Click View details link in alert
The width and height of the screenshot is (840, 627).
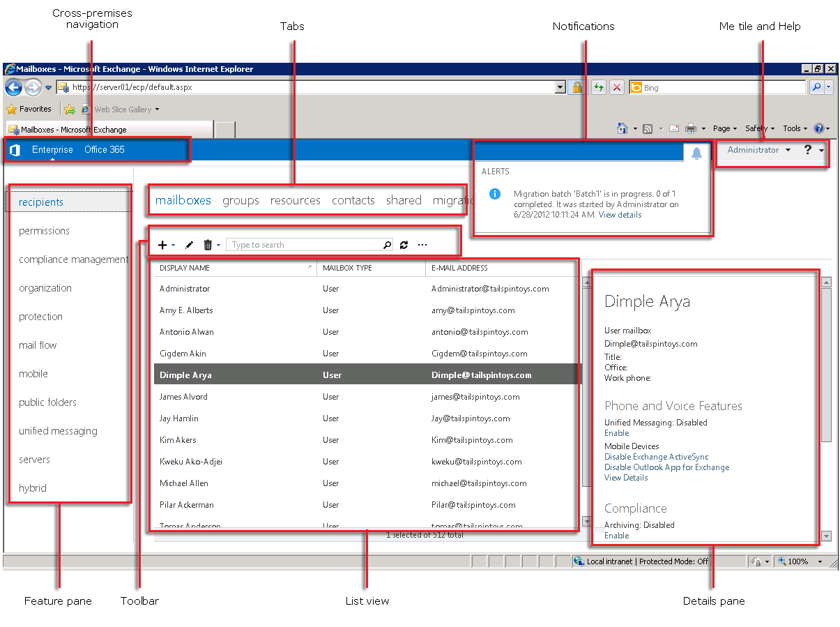620,215
